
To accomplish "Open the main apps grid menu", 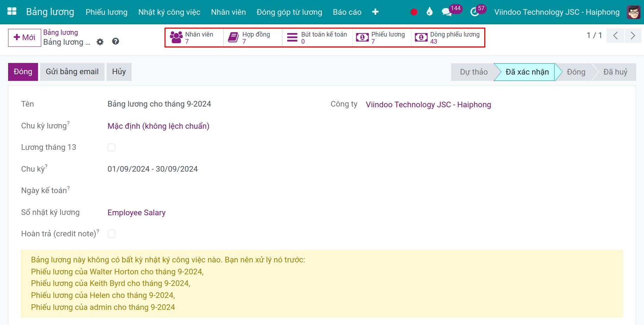I will [12, 12].
